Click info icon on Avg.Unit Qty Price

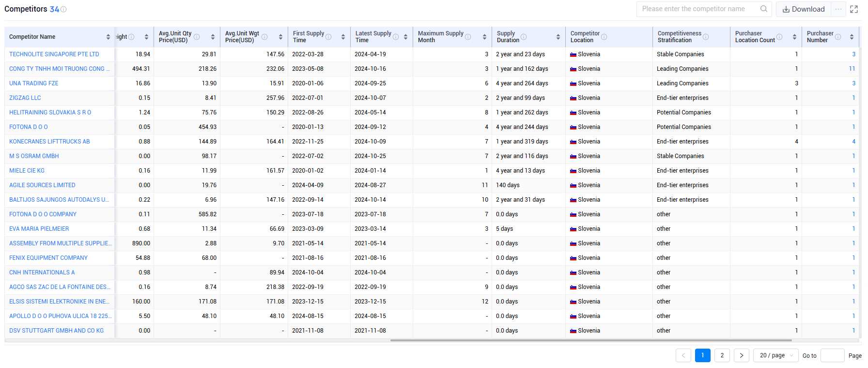pyautogui.click(x=197, y=37)
